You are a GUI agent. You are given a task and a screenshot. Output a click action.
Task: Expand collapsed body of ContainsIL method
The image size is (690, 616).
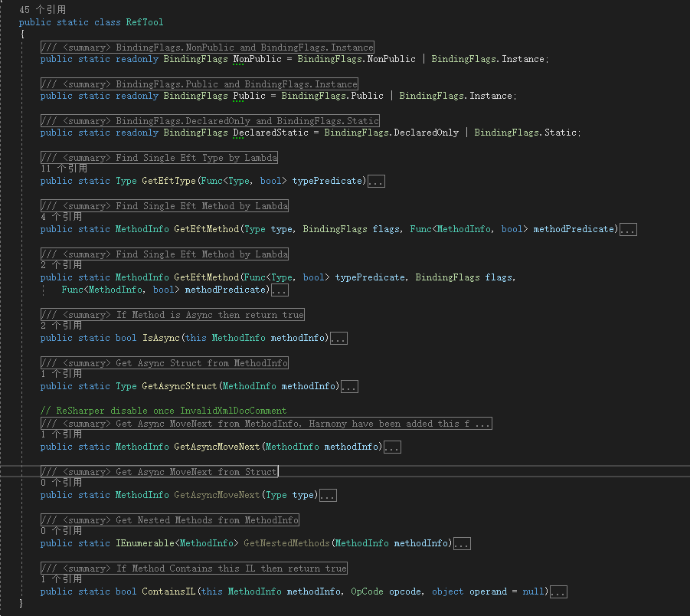click(558, 592)
